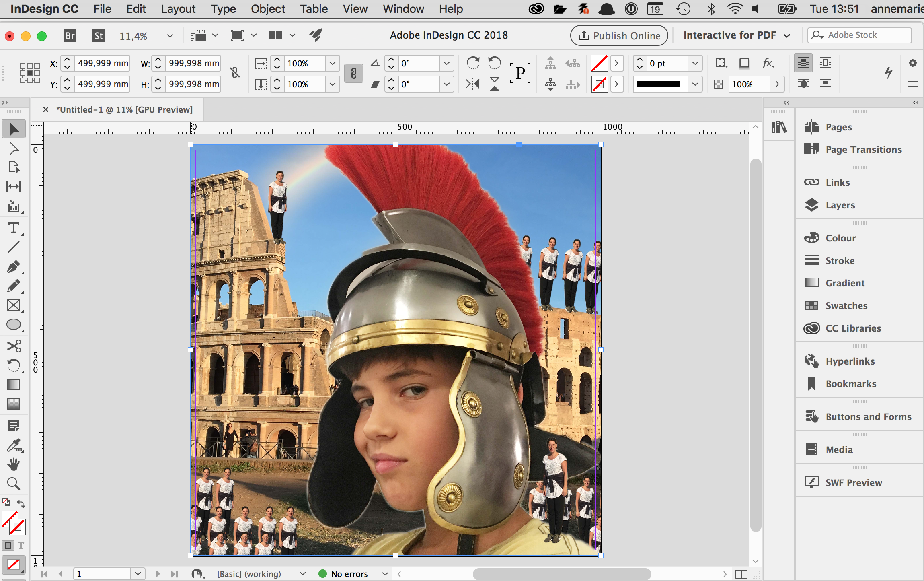The width and height of the screenshot is (924, 581).
Task: Open the rotation angle dropdown
Action: [x=447, y=63]
